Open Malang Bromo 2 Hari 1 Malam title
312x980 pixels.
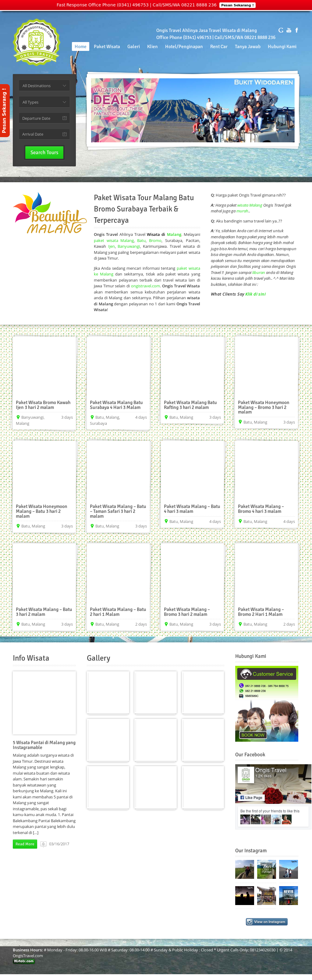click(261, 612)
